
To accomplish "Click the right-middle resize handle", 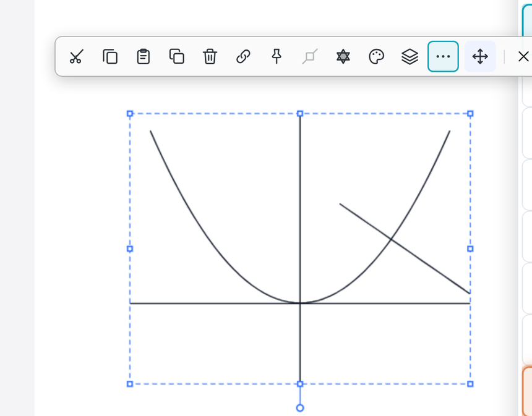I will (x=470, y=249).
